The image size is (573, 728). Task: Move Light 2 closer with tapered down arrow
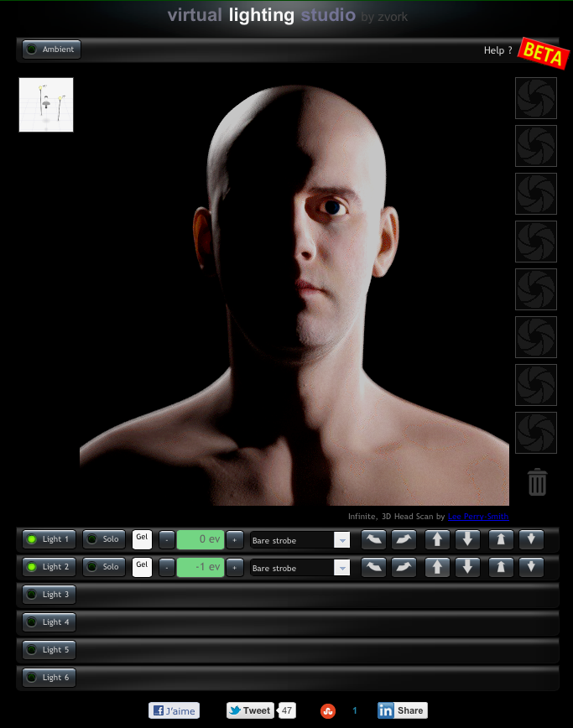point(531,567)
